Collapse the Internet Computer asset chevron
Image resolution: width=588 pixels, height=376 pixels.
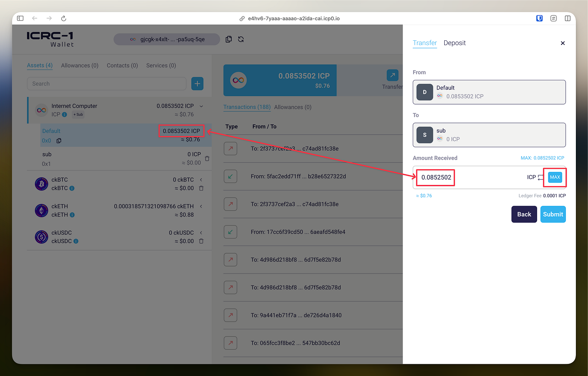pos(201,106)
